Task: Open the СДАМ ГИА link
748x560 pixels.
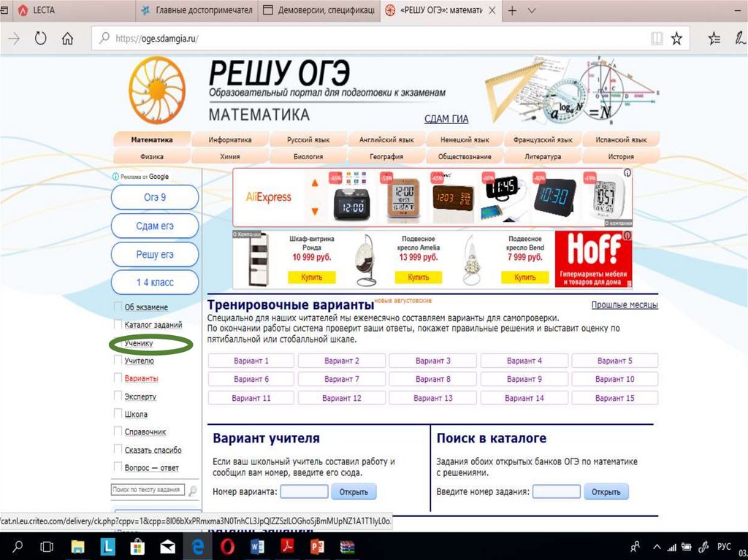Action: 446,119
